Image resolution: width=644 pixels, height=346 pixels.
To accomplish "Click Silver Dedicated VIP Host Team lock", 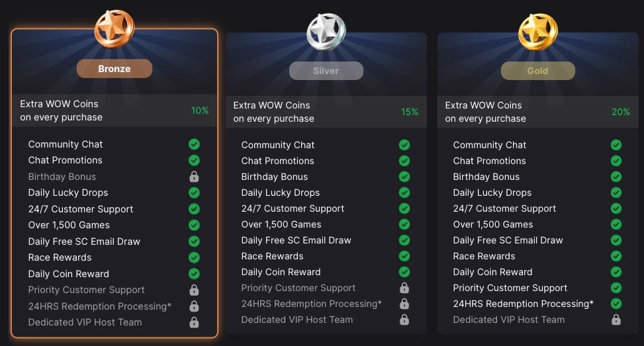I will 404,320.
